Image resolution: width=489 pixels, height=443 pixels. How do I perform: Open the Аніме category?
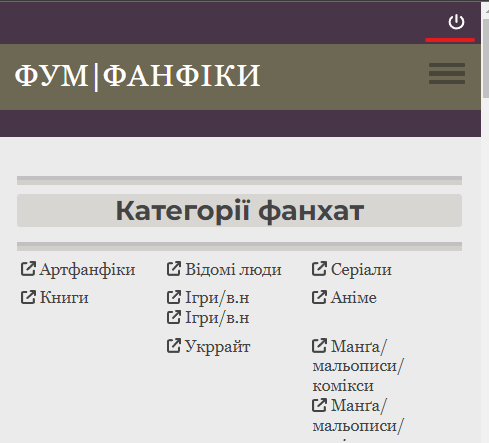353,297
